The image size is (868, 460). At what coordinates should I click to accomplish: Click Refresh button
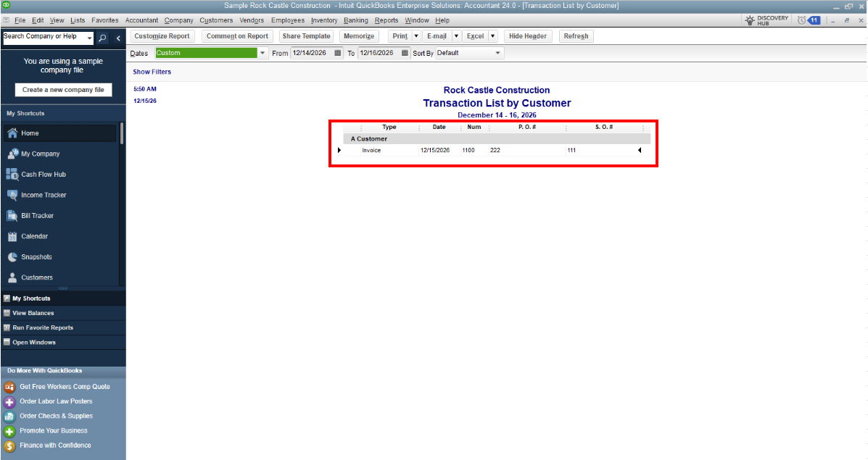click(x=576, y=36)
